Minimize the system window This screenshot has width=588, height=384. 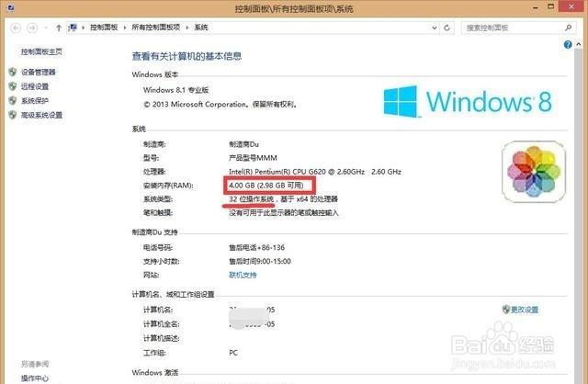point(536,7)
